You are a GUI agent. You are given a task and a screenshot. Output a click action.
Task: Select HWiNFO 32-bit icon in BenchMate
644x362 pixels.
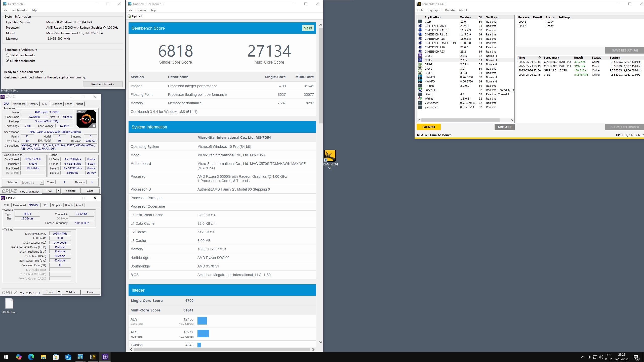coord(420,77)
